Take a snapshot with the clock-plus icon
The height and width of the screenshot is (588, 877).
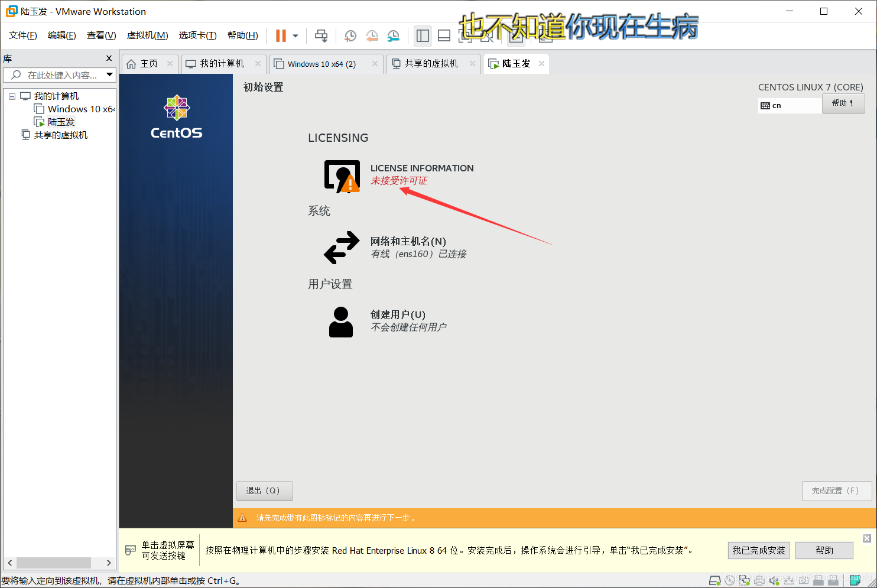coord(350,35)
